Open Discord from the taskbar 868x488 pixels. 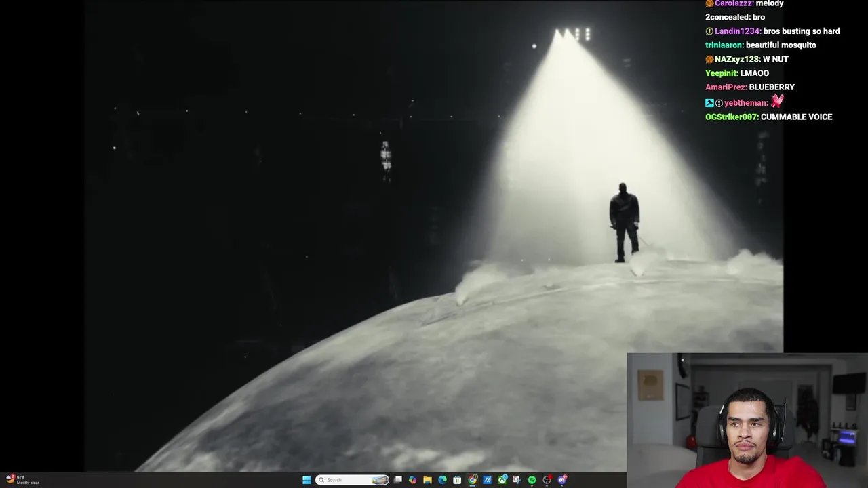562,480
